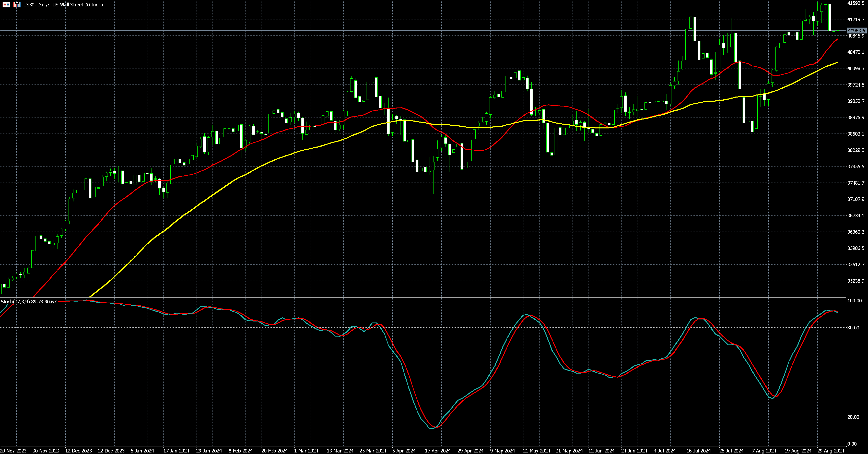Click the 5 Jan 2024 date label
This screenshot has height=454, width=868.
coord(142,451)
